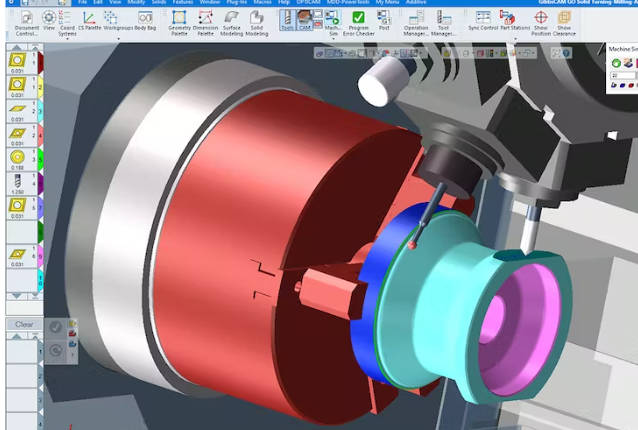
Task: Toggle the Tools palette button
Action: [287, 21]
